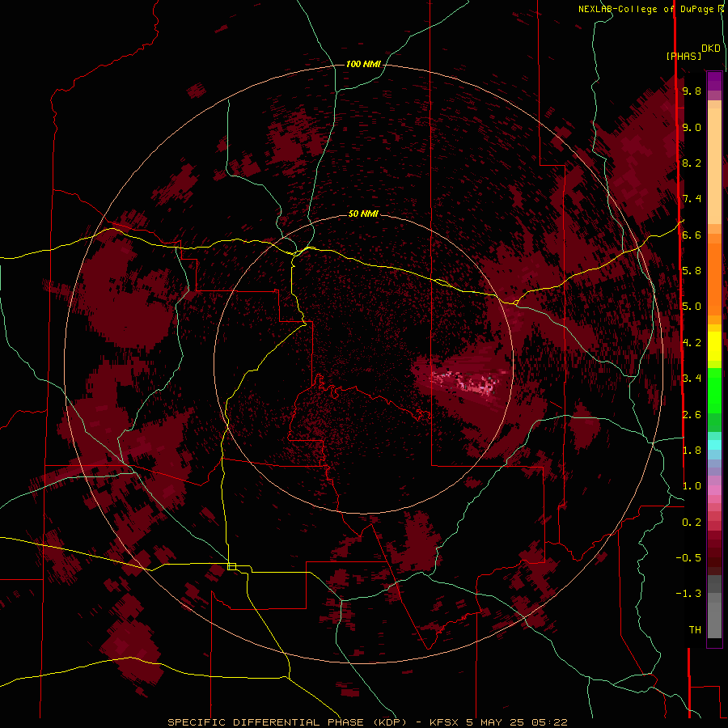This screenshot has width=728, height=728.
Task: Select the gray bottom segment of color bar
Action: [714, 620]
